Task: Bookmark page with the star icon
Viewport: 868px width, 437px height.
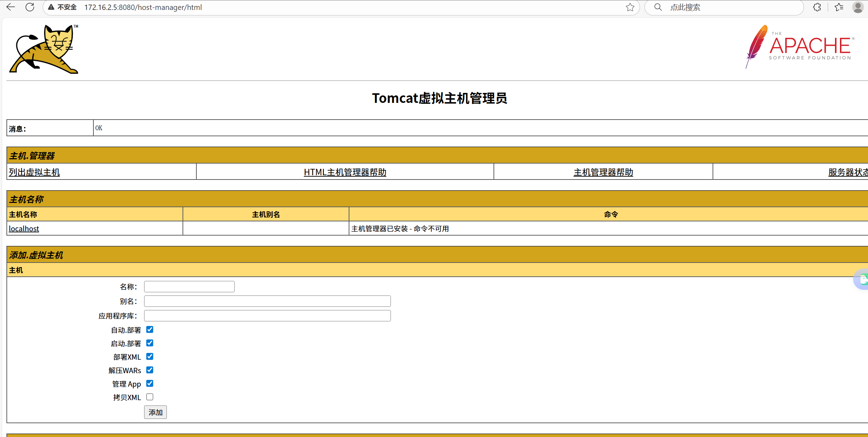Action: (x=630, y=7)
